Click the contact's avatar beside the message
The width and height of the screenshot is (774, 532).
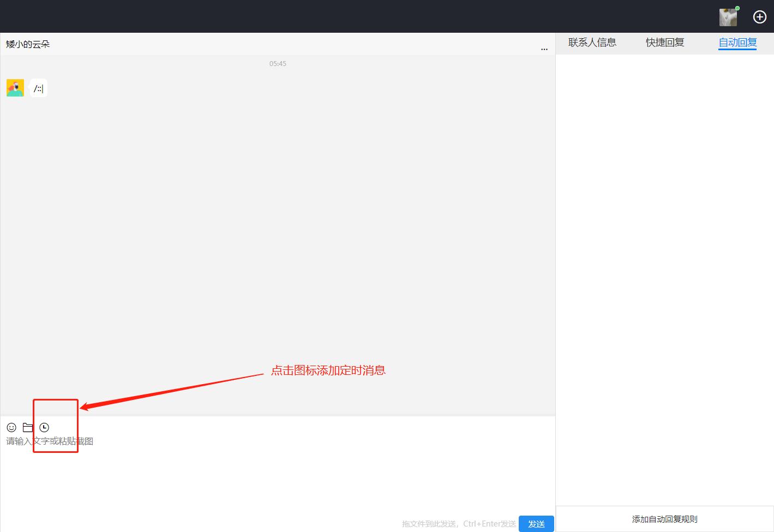[15, 88]
